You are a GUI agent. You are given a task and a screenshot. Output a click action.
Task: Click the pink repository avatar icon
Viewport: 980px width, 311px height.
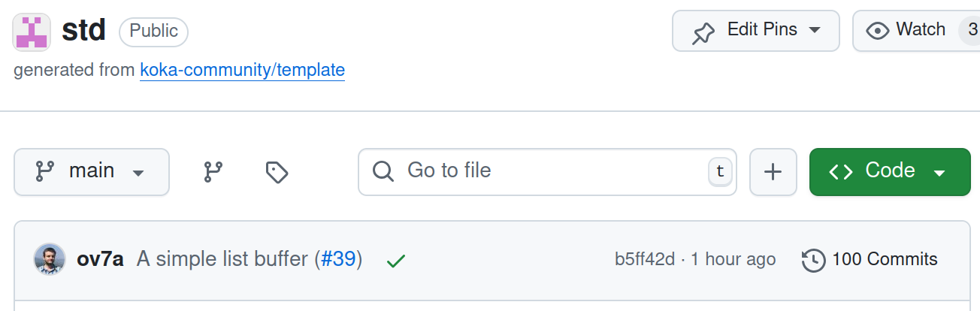click(x=32, y=31)
